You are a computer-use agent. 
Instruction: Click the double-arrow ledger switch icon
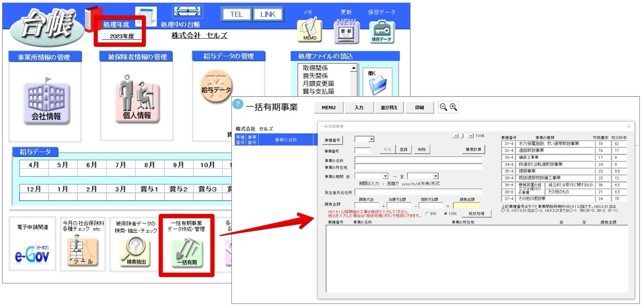coord(187,11)
